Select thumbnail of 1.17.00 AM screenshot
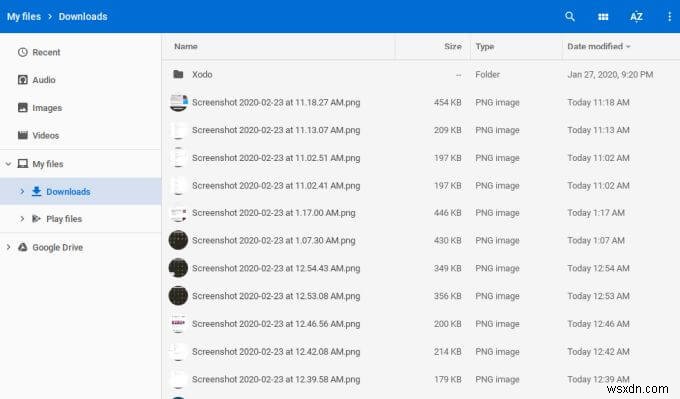The width and height of the screenshot is (680, 399). pyautogui.click(x=178, y=213)
